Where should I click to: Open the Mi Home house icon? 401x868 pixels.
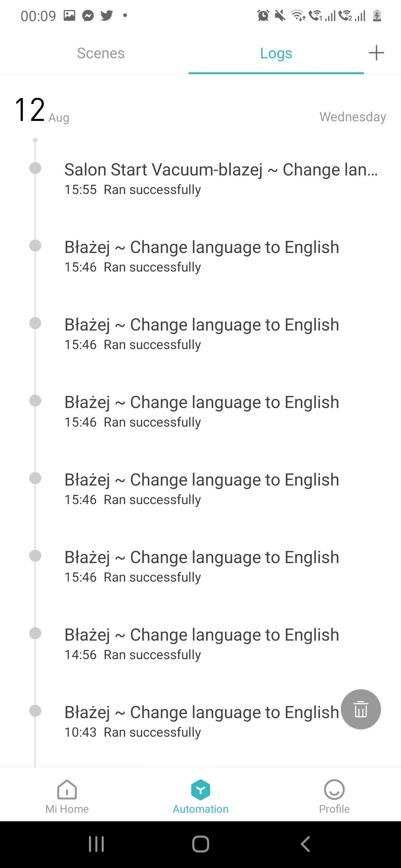click(x=67, y=789)
